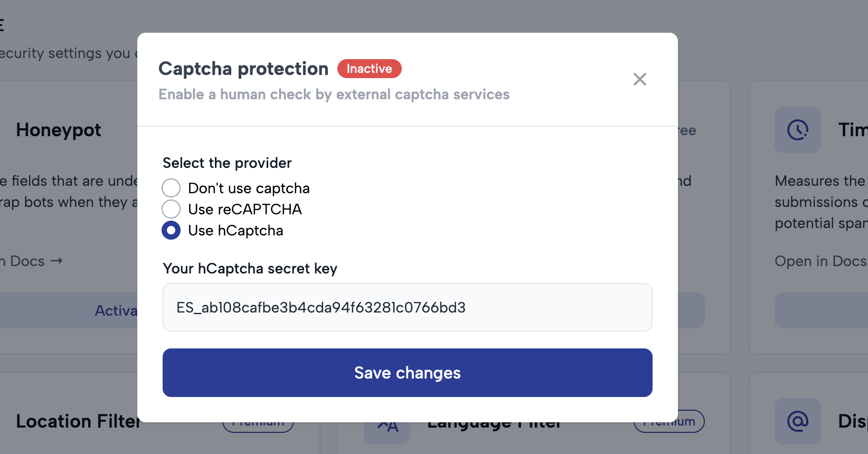This screenshot has height=454, width=868.
Task: Click the @ icon on the Disposable email card
Action: pyautogui.click(x=797, y=421)
